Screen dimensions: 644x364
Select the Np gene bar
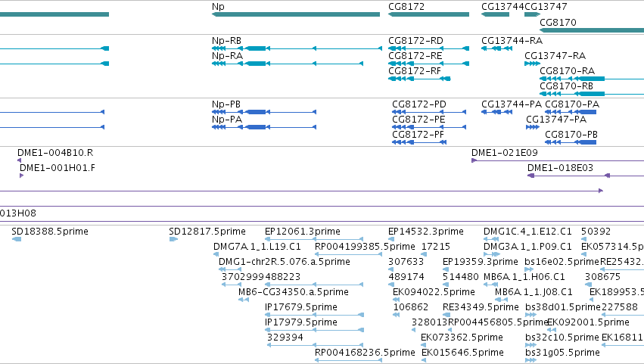(x=296, y=14)
